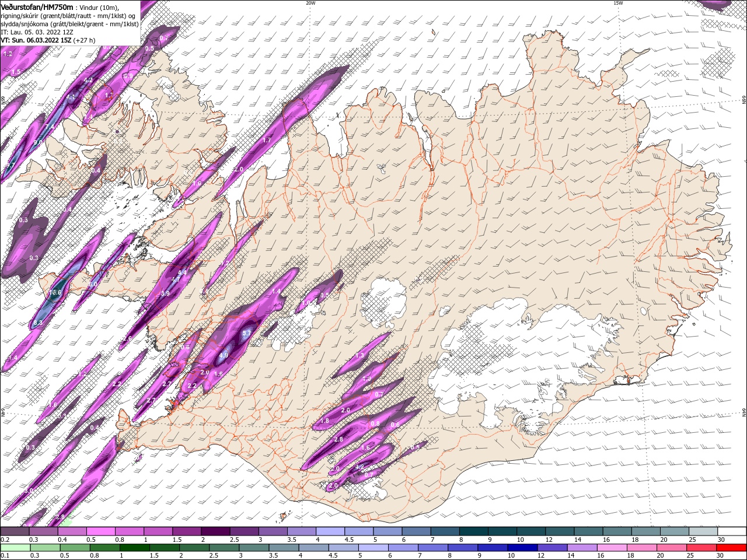Screen dimensions: 747x560
Task: Click the '6.0' precipitation value on map
Action: click(93, 284)
